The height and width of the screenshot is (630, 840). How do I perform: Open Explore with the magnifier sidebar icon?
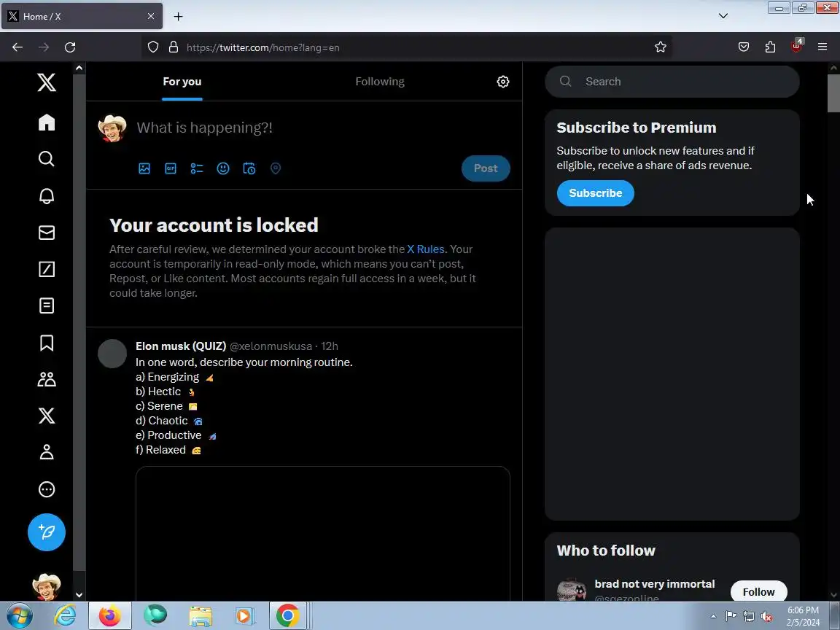tap(47, 158)
